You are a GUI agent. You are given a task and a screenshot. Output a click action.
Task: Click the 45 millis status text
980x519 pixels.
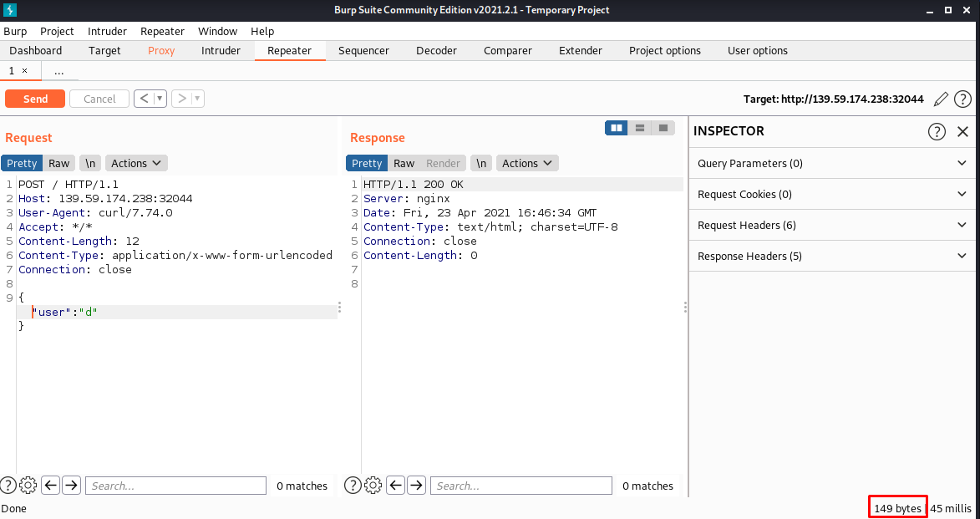[x=951, y=508]
